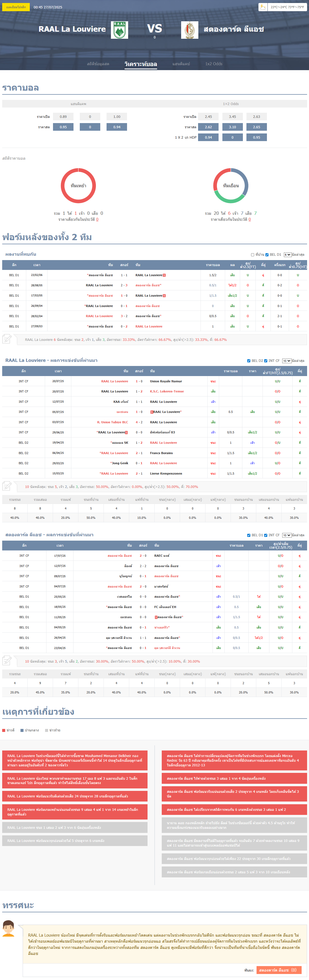The width and height of the screenshot is (309, 980).
Task: Click home team same-price count link
Action: pos(97,219)
